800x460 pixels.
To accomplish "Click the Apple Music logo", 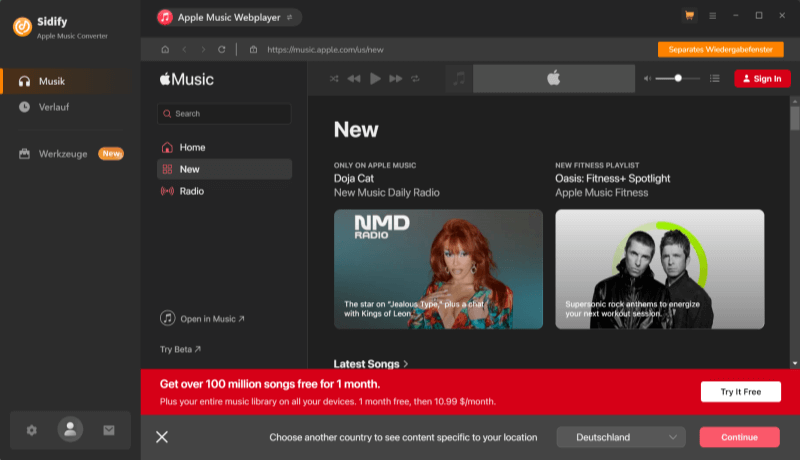I will click(187, 79).
